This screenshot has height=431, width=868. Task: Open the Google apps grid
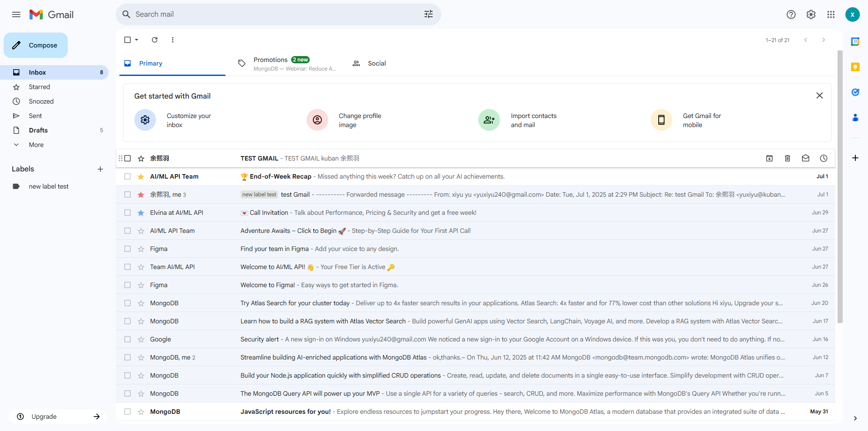coord(831,14)
